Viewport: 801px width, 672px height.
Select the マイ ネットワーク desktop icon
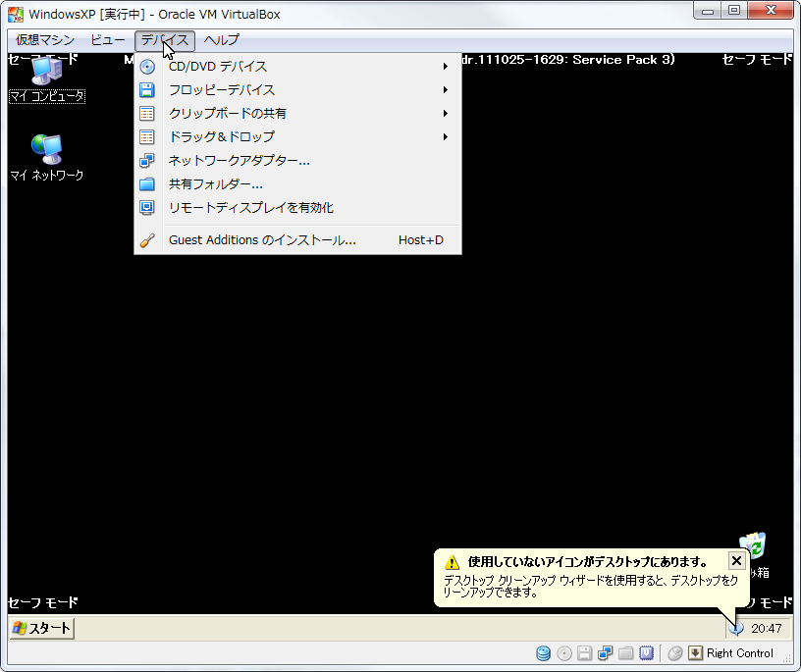click(x=46, y=157)
